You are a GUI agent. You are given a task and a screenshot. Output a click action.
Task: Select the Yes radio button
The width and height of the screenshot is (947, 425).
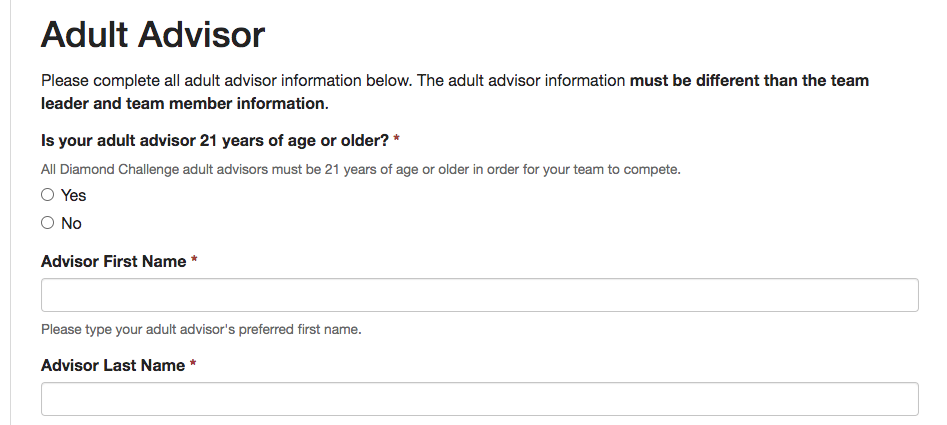click(x=47, y=195)
